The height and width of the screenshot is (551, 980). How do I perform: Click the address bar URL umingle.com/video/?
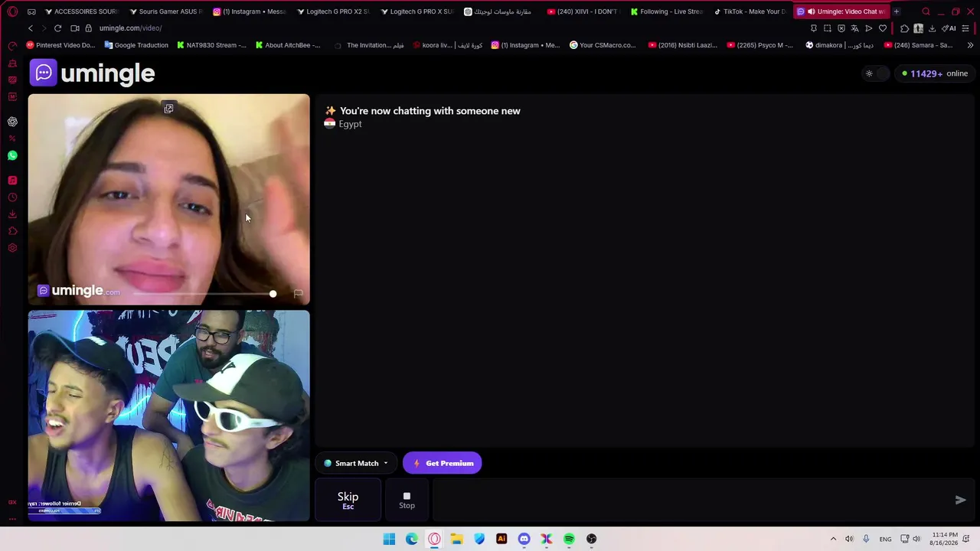coord(130,28)
